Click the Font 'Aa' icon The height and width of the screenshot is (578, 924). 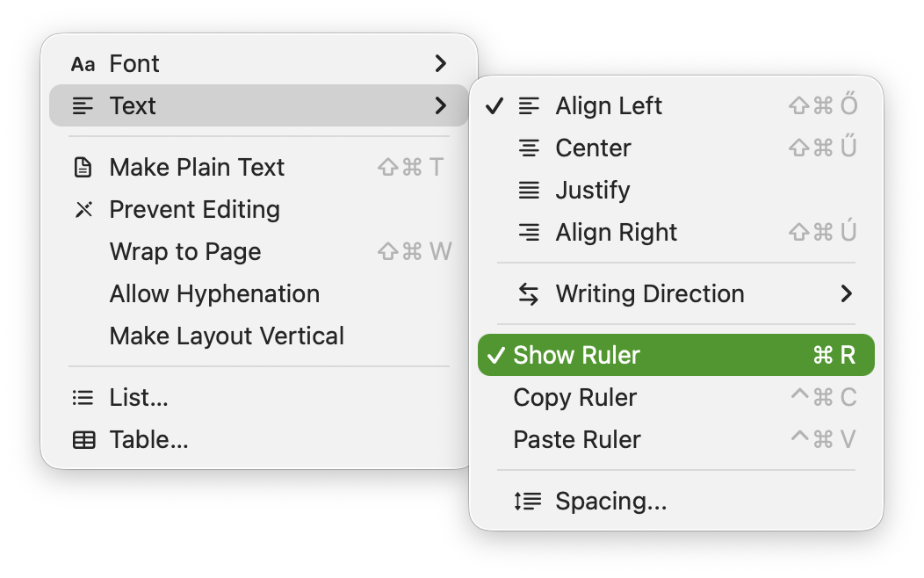[x=83, y=64]
